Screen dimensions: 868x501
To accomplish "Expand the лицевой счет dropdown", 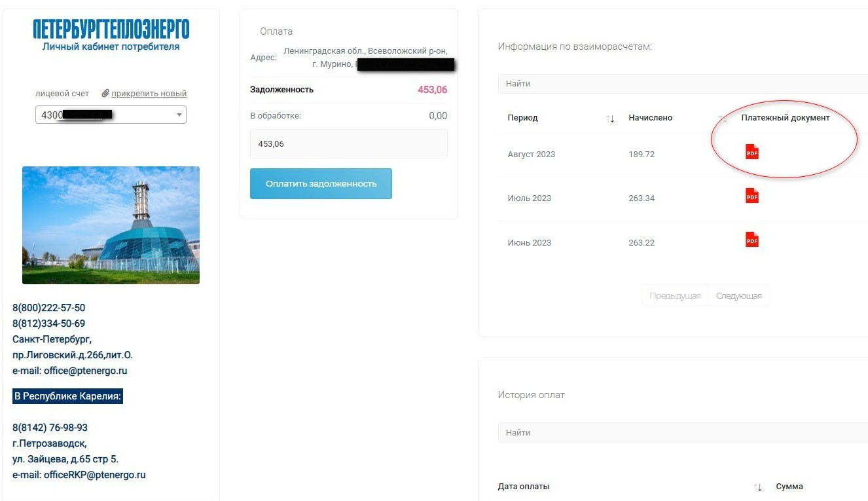I will pyautogui.click(x=111, y=115).
